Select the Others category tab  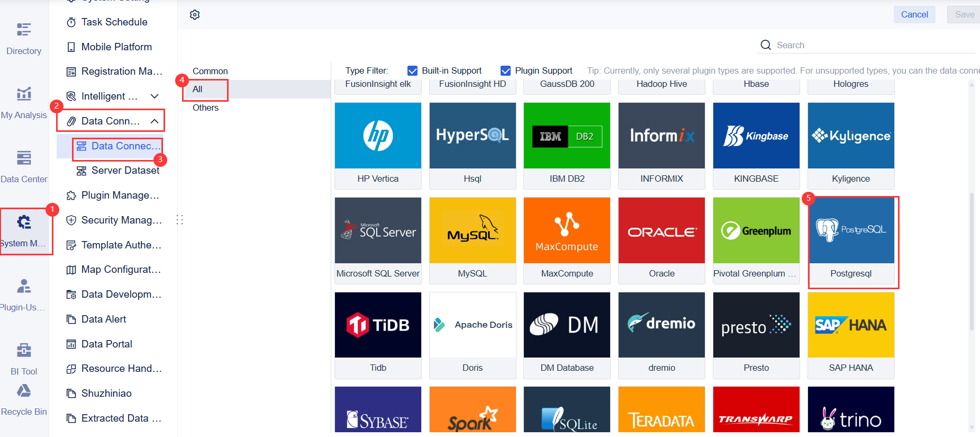pos(205,108)
